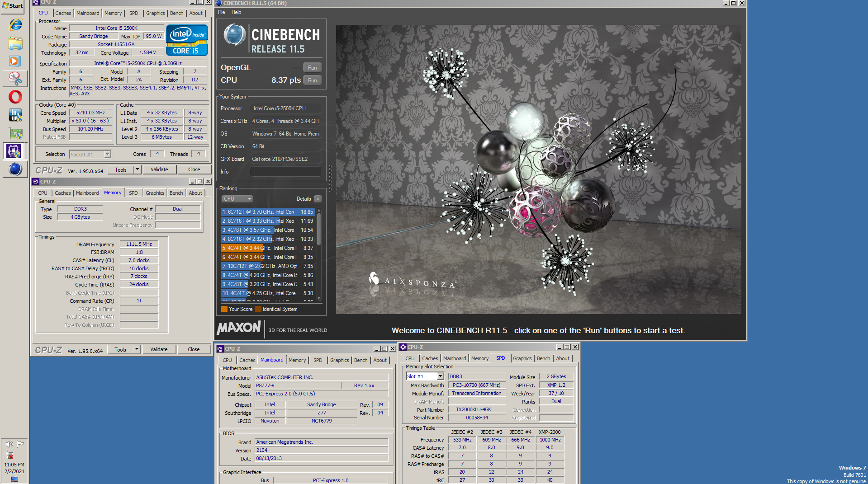
Task: Open the Action Center flag icon
Action: click(20, 444)
